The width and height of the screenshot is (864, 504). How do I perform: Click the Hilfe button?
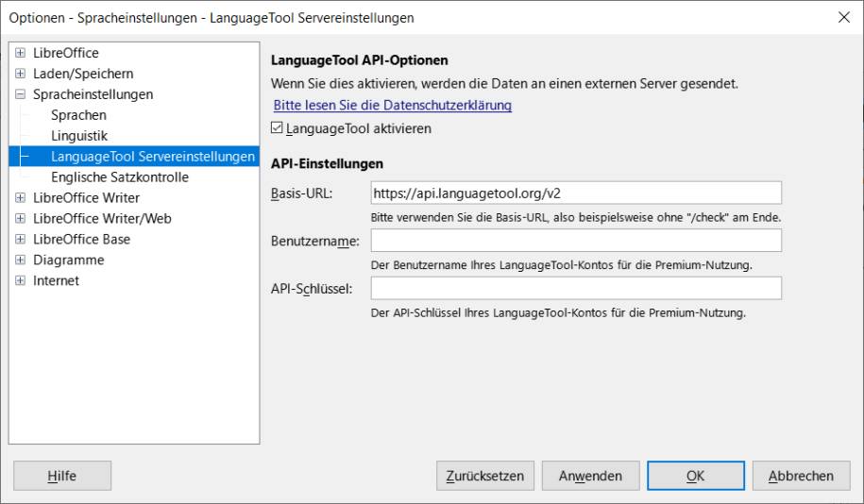pyautogui.click(x=62, y=476)
